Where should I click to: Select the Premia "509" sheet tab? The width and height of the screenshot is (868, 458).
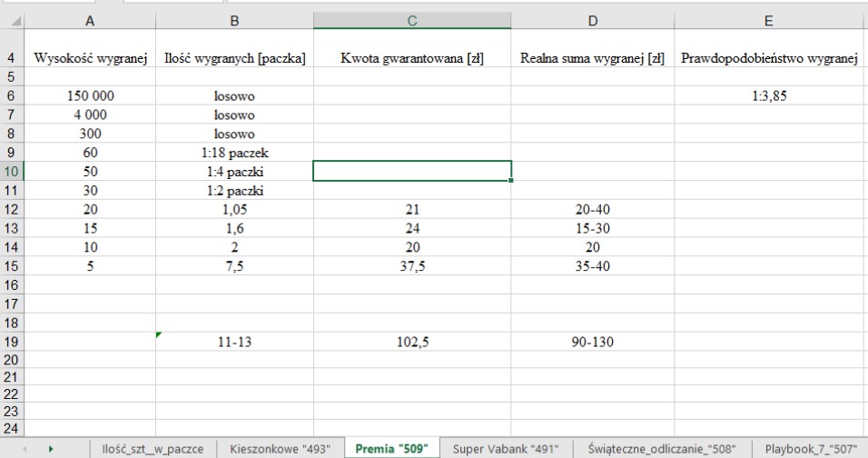pyautogui.click(x=391, y=449)
